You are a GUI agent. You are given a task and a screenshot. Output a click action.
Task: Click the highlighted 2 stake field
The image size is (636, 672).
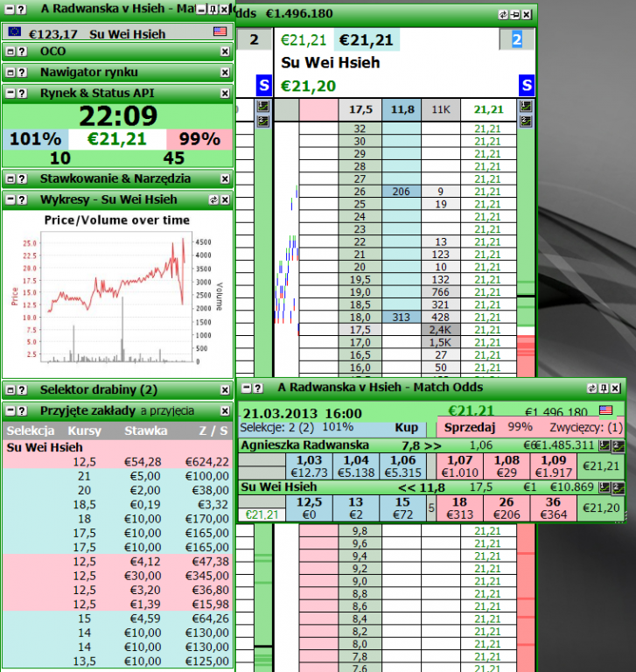tap(517, 39)
